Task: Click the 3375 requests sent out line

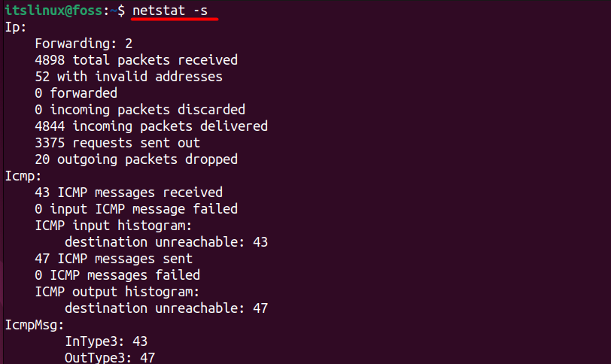Action: [117, 143]
